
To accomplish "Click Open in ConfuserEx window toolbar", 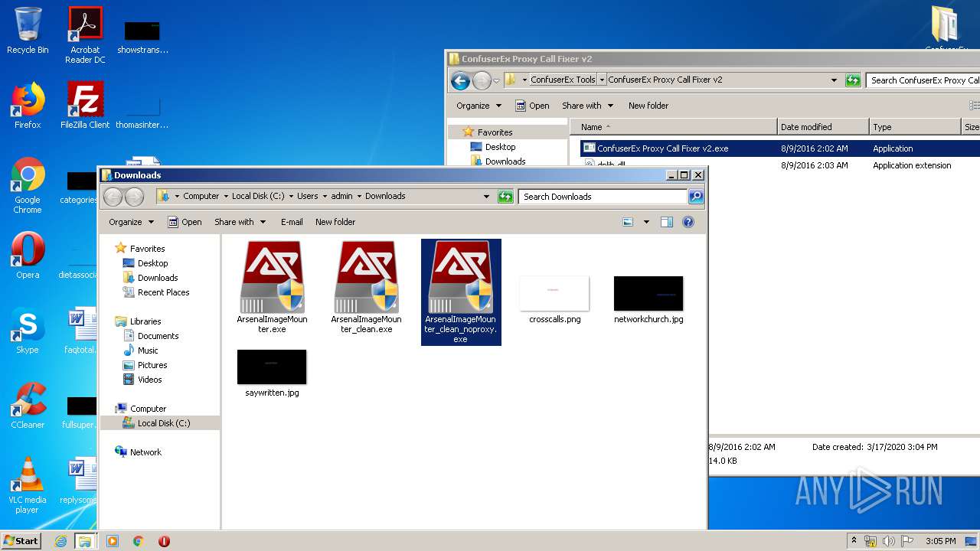I will (532, 106).
